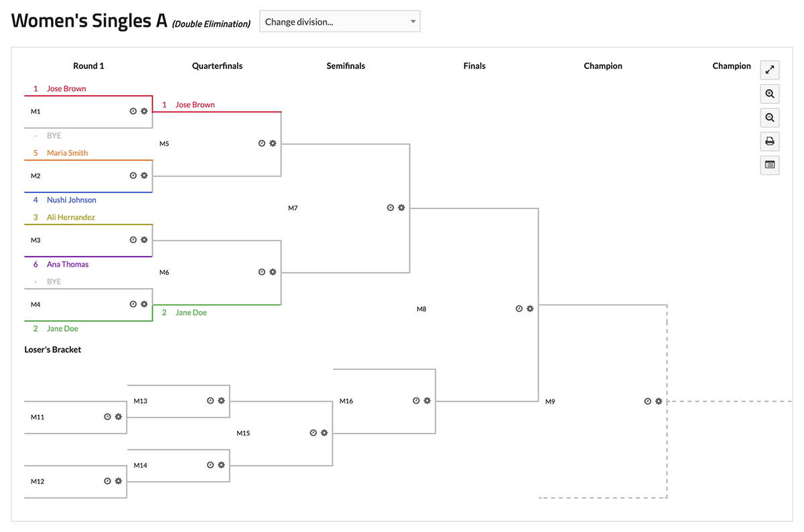Click Jane Doe in the Quarterfinals
The width and height of the screenshot is (804, 532).
pyautogui.click(x=191, y=312)
